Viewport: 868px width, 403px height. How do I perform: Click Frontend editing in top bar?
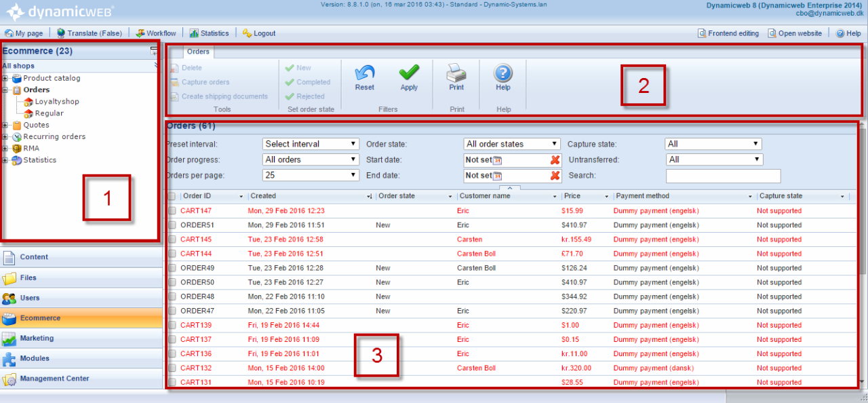point(728,33)
